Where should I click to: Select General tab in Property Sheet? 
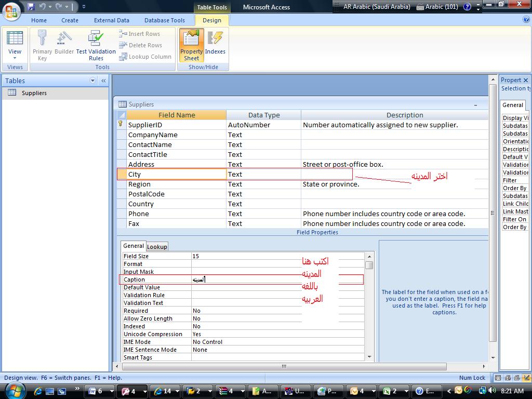point(513,105)
